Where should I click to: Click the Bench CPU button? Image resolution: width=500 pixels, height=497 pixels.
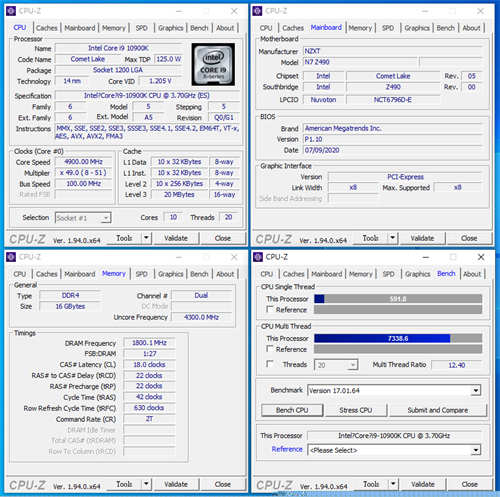click(x=292, y=410)
